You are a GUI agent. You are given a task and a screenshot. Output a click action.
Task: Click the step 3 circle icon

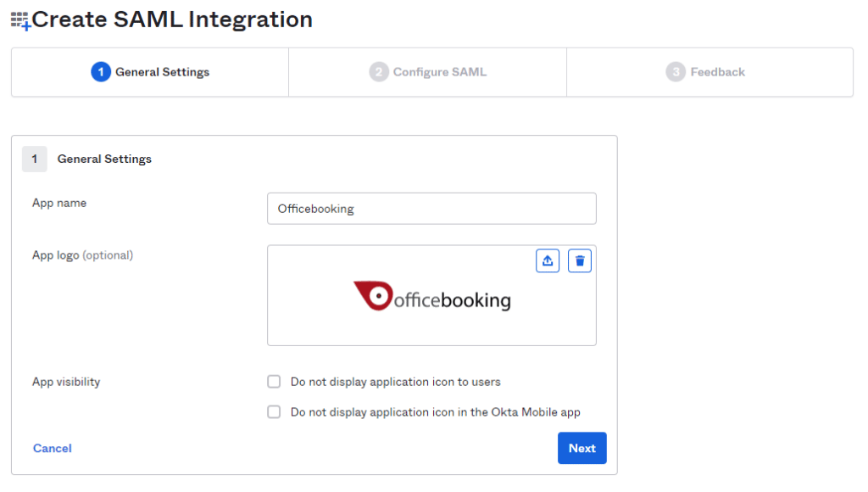click(x=676, y=72)
